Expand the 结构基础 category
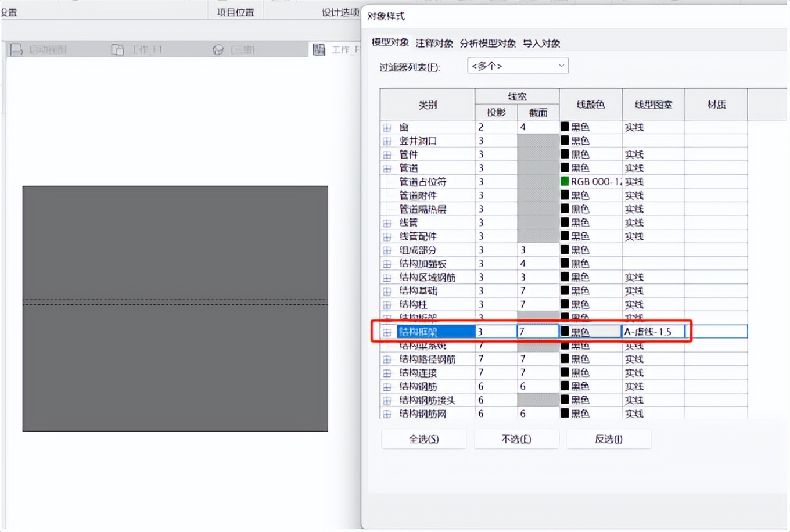This screenshot has height=532, width=790. click(387, 291)
